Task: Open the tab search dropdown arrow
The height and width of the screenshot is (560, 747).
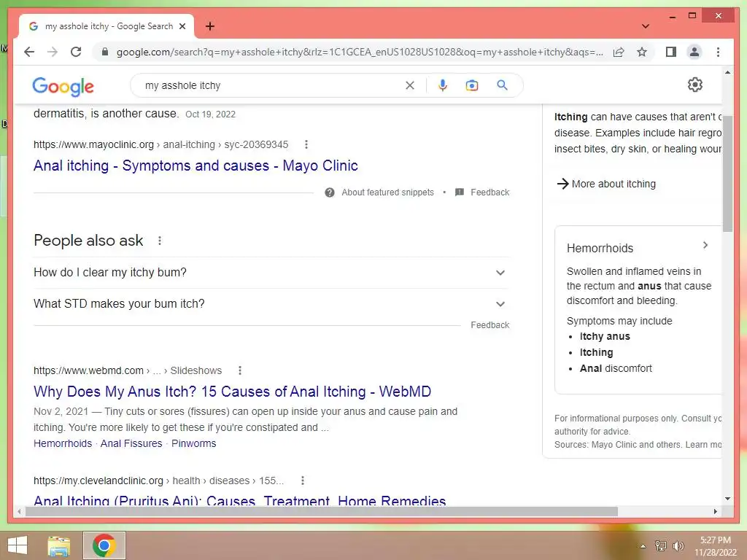Action: 645,26
